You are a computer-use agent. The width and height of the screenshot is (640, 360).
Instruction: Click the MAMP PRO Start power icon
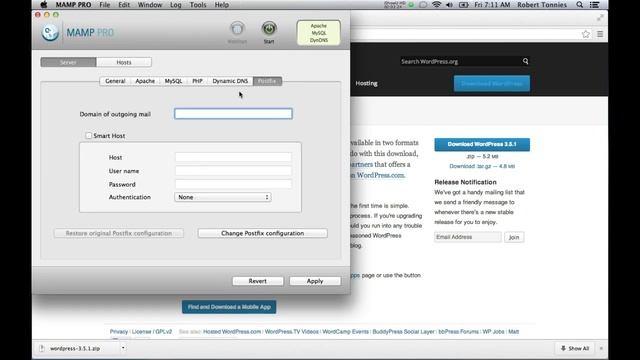[269, 29]
